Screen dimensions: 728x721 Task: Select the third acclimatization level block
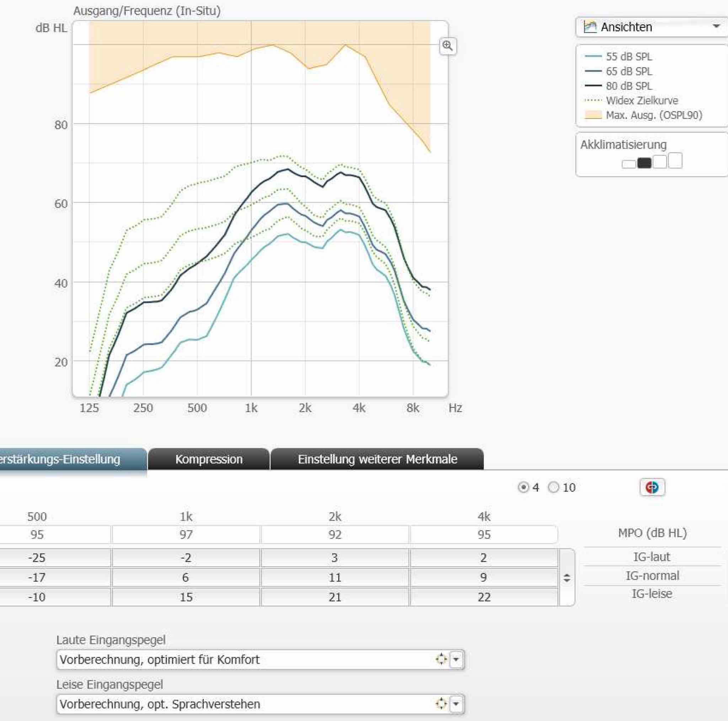[x=660, y=161]
